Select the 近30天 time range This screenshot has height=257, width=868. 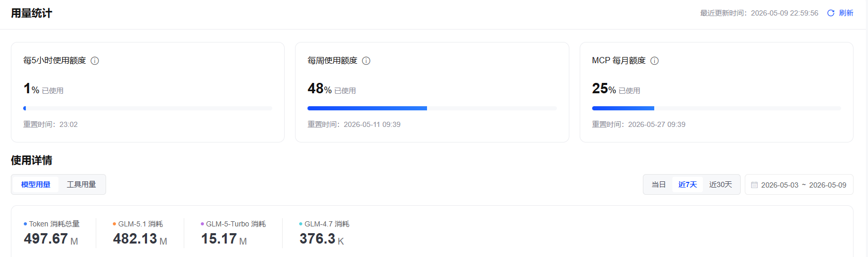point(720,184)
